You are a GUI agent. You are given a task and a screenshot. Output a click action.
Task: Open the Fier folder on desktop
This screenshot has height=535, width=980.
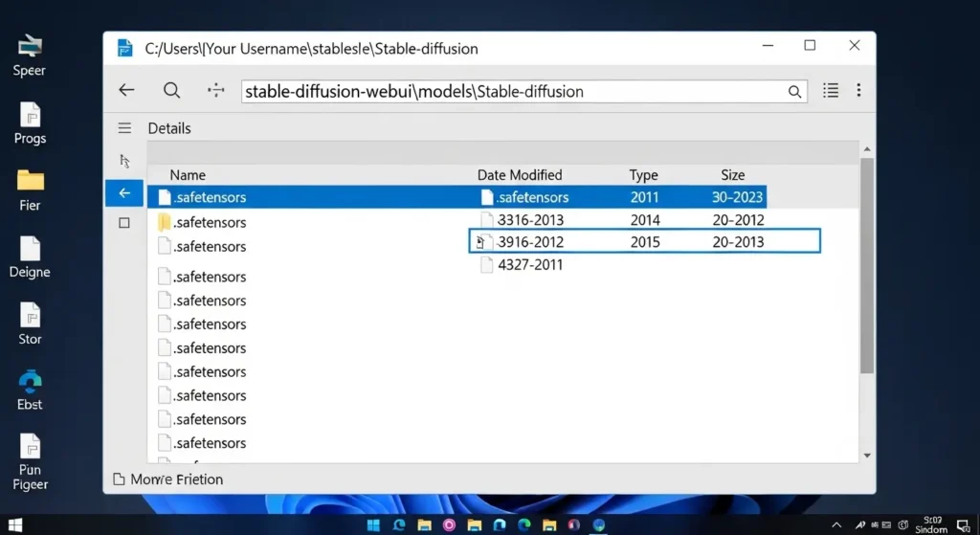point(30,190)
